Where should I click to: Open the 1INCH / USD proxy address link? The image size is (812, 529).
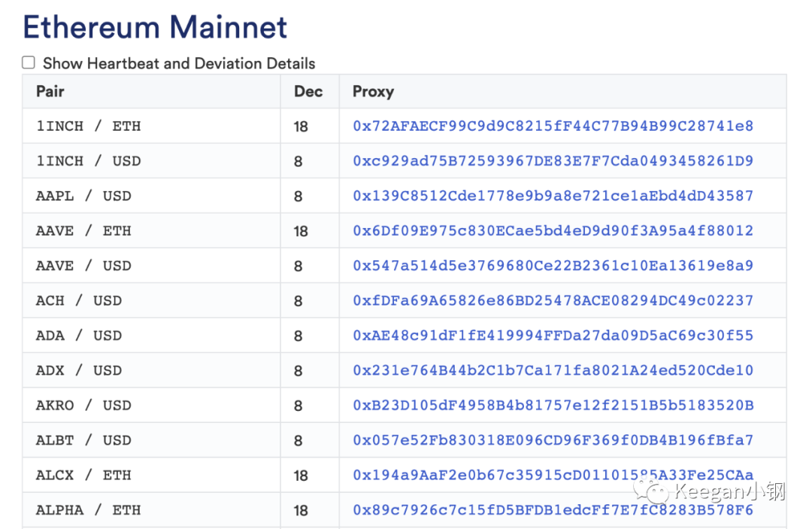pyautogui.click(x=553, y=160)
